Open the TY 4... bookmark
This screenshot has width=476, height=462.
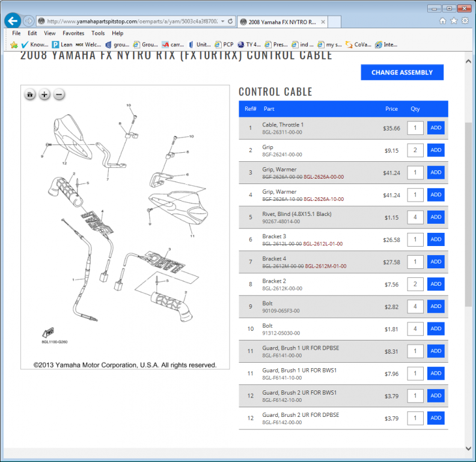(x=249, y=45)
